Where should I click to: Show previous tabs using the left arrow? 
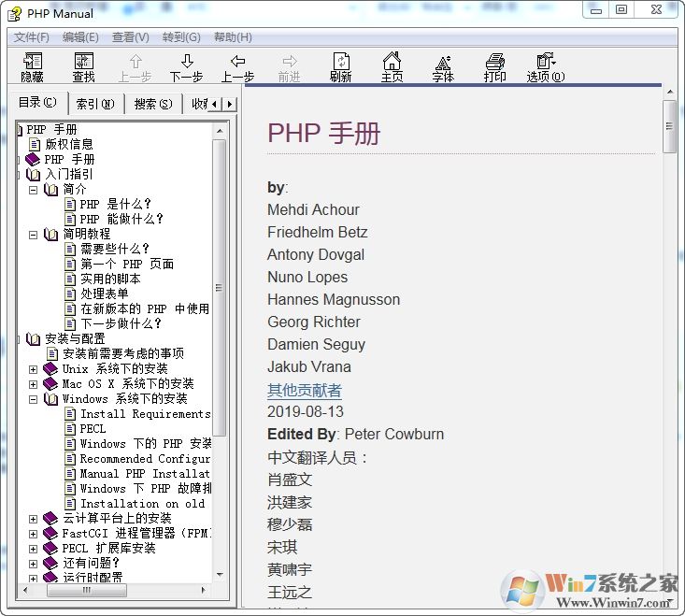pyautogui.click(x=214, y=104)
